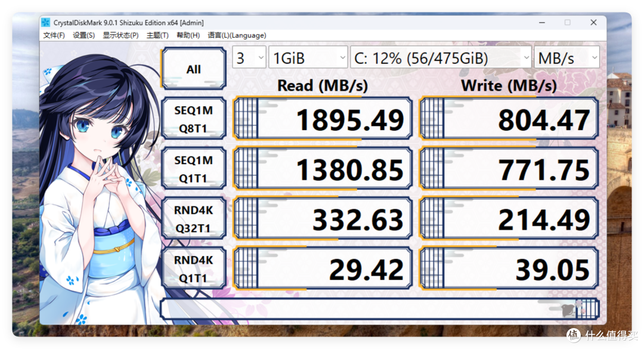Click the 771.75 write result

click(x=509, y=169)
